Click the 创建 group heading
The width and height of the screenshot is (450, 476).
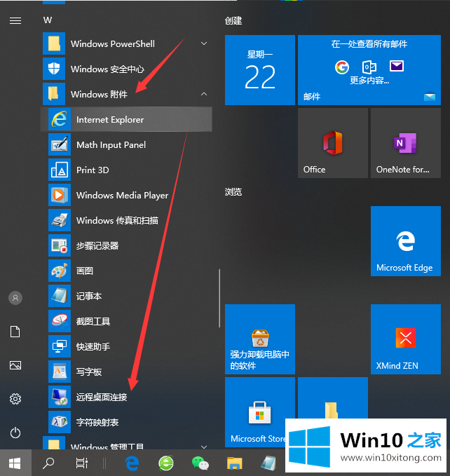point(233,20)
